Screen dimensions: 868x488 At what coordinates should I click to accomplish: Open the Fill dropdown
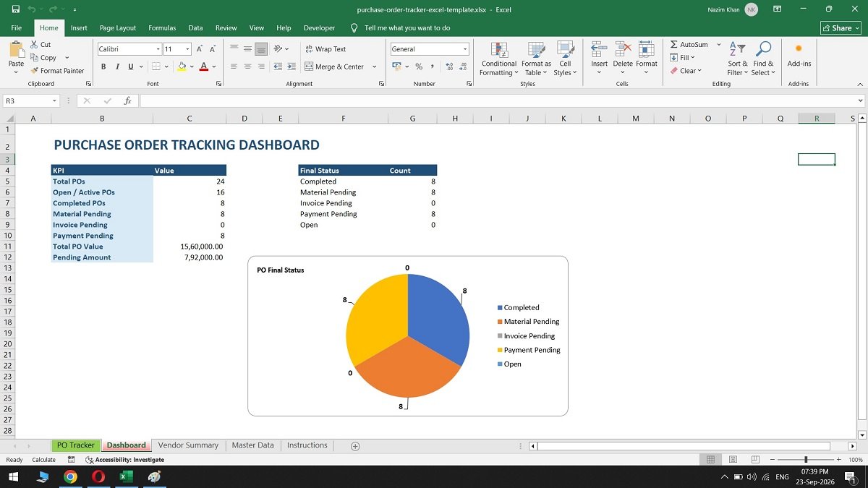(682, 58)
